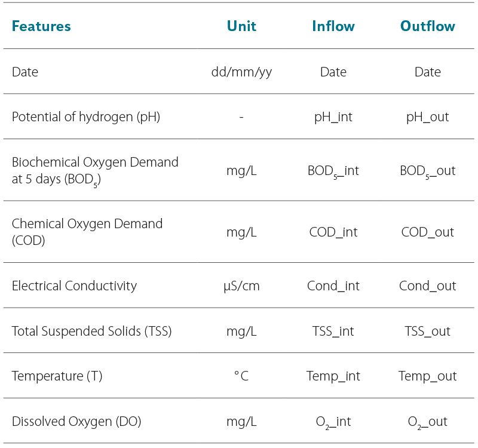
Task: Click the Cond_out cell
Action: click(x=427, y=286)
